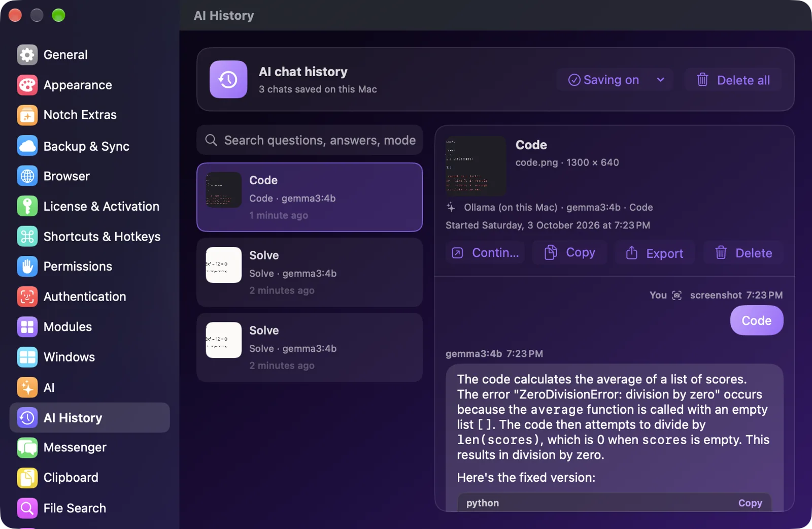The image size is (812, 529).
Task: Select License & Activation key icon
Action: point(27,206)
